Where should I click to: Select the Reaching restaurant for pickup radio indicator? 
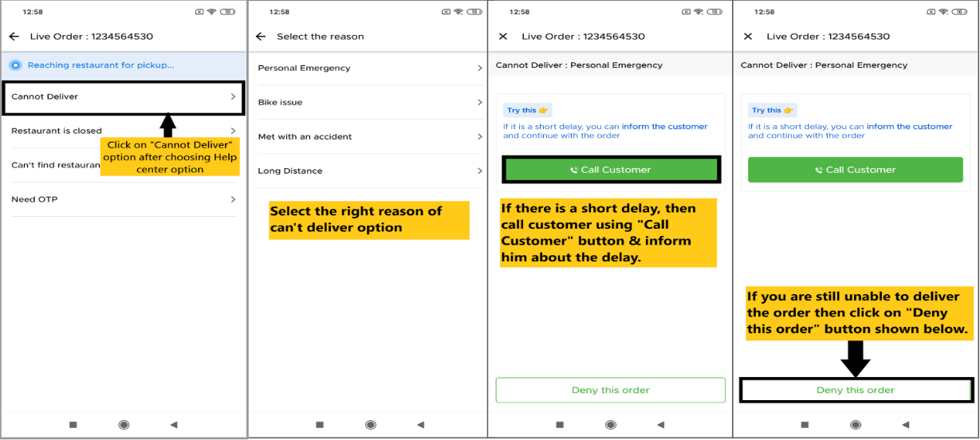(16, 65)
